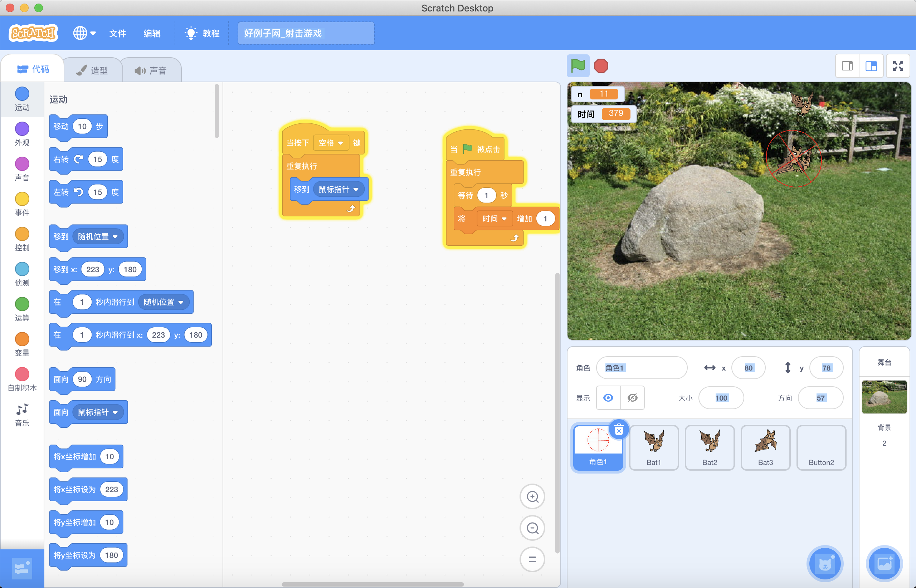Open the 编辑 menu

pyautogui.click(x=152, y=33)
